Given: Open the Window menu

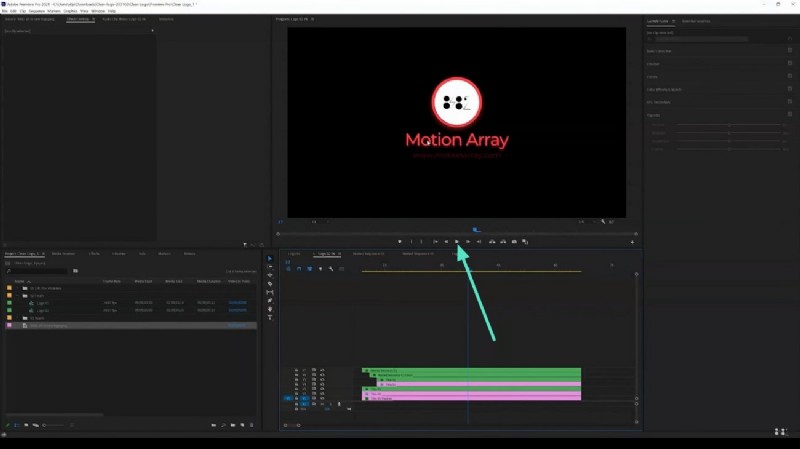Looking at the screenshot, I should coord(98,11).
